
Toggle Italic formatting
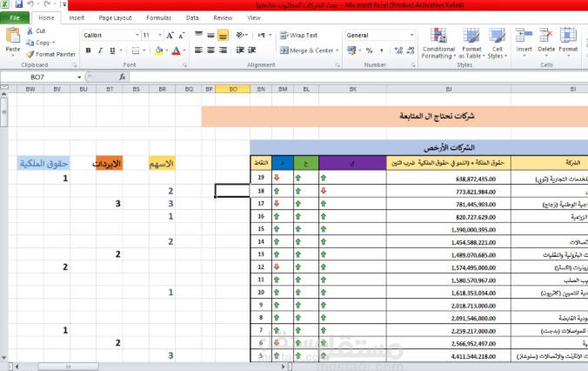point(100,51)
